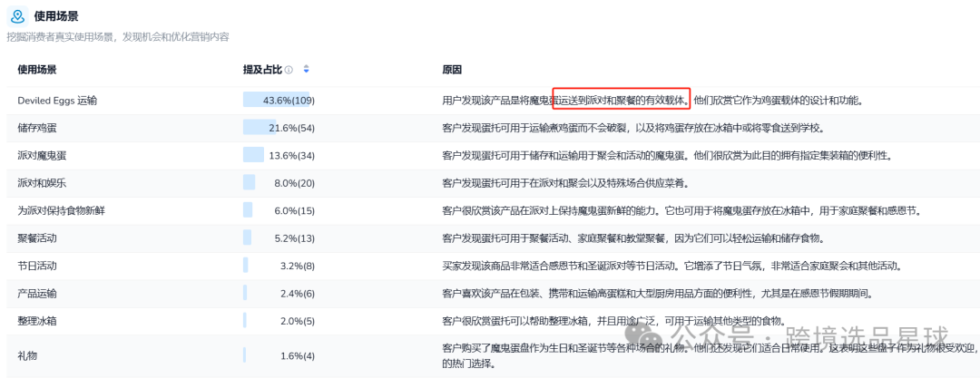The width and height of the screenshot is (980, 378).
Task: Click the 使用场景 column header
Action: tap(37, 70)
